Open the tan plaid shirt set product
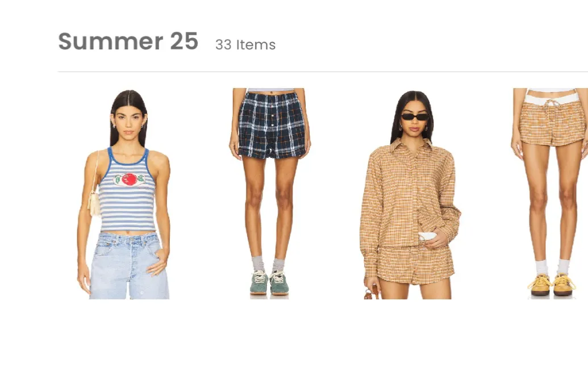The image size is (588, 384). [x=410, y=195]
